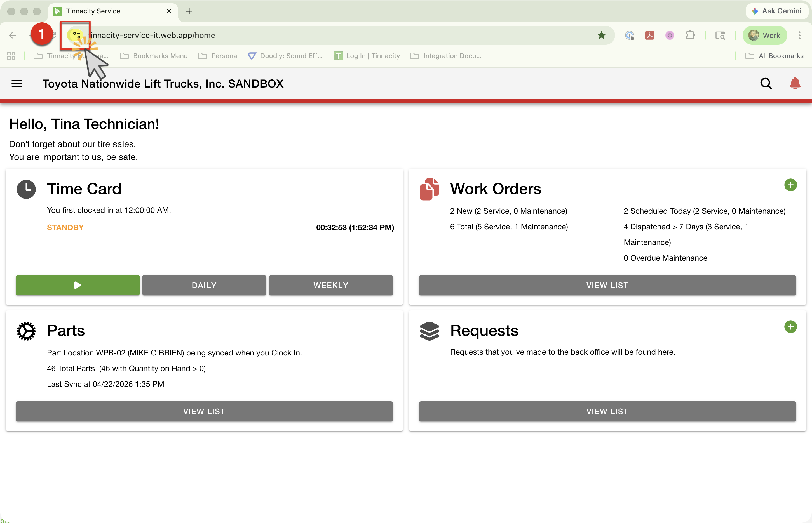View the Parts list
812x523 pixels.
point(204,412)
